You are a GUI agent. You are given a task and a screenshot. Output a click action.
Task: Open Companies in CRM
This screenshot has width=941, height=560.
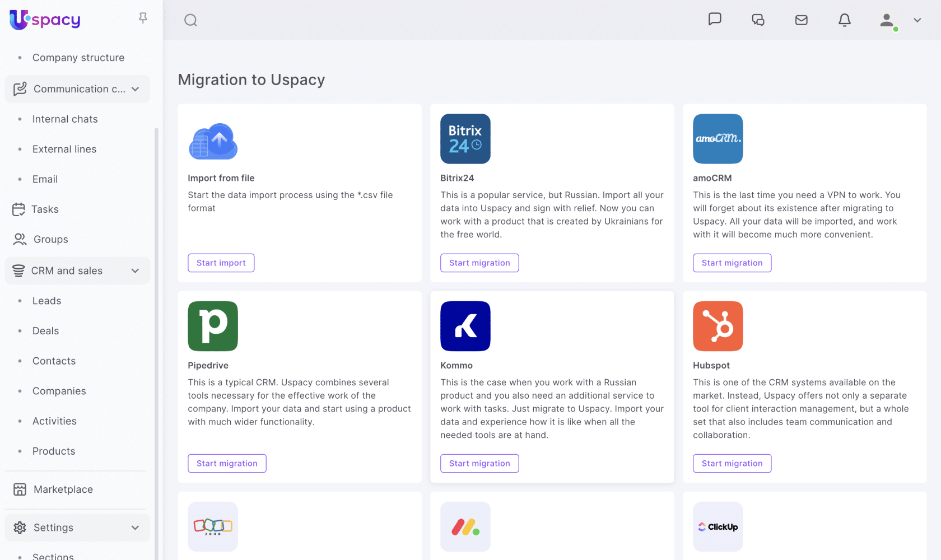point(59,391)
